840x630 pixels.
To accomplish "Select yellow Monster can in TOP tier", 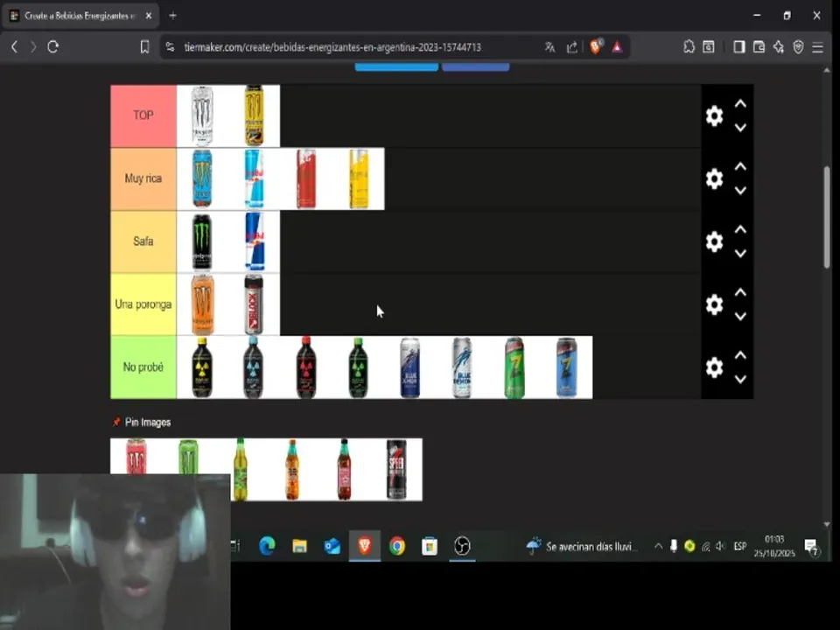I will pyautogui.click(x=254, y=115).
